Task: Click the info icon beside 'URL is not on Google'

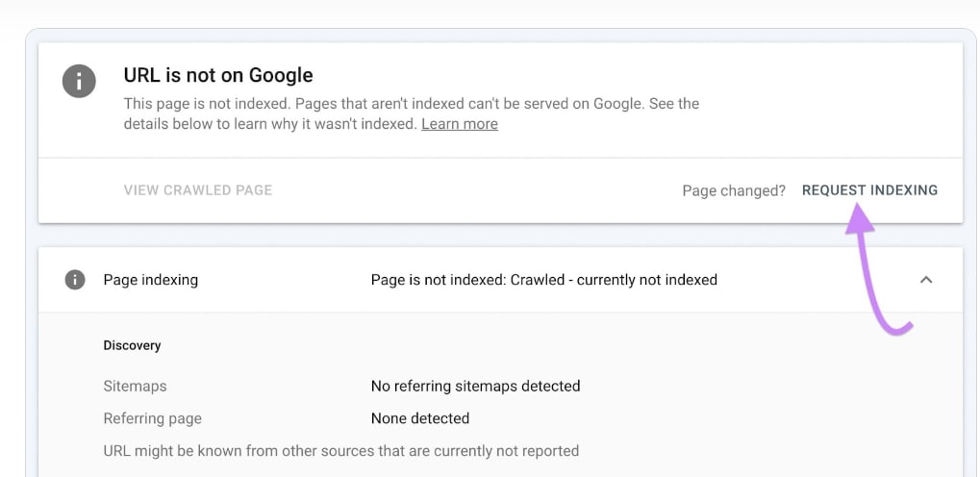Action: (79, 82)
